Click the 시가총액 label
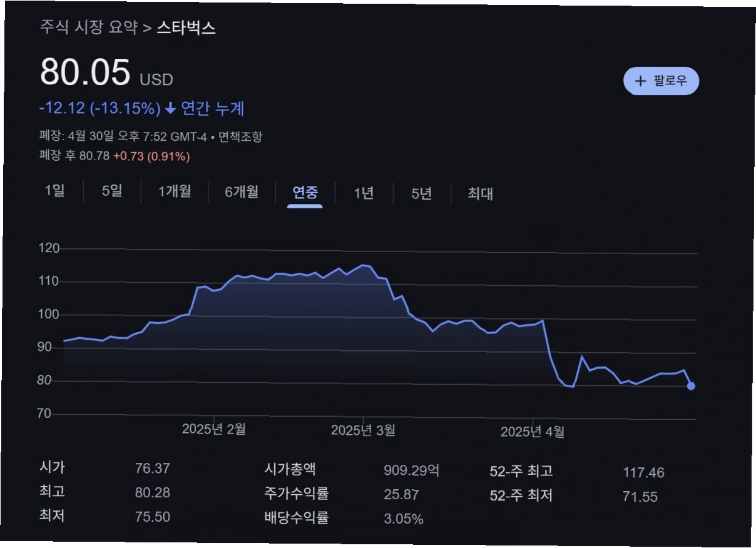The image size is (756, 548). (x=290, y=469)
